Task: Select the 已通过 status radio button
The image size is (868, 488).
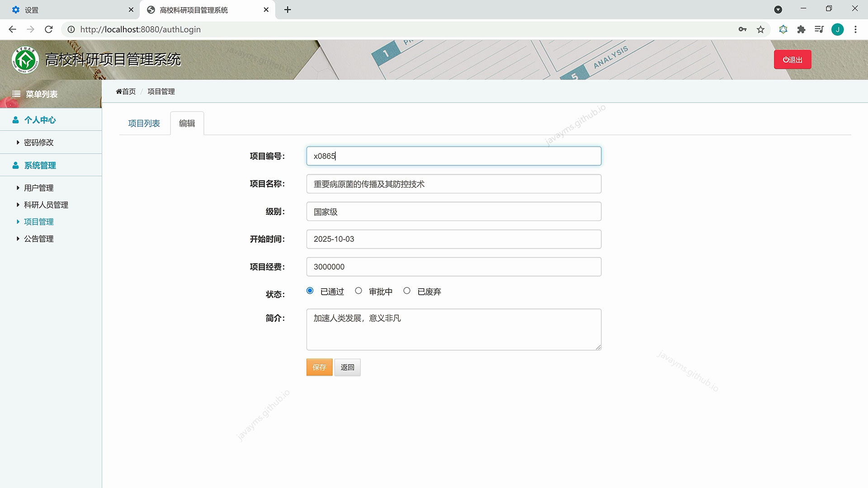Action: pos(310,291)
